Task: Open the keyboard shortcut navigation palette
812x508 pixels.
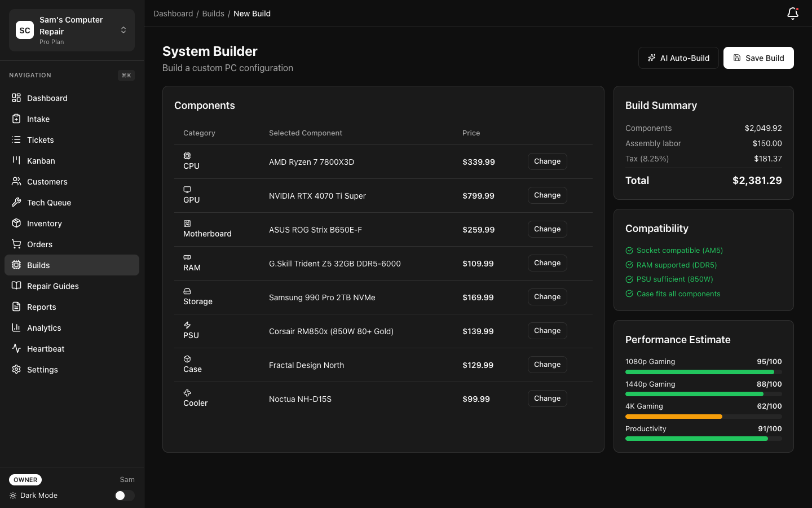Action: tap(126, 75)
